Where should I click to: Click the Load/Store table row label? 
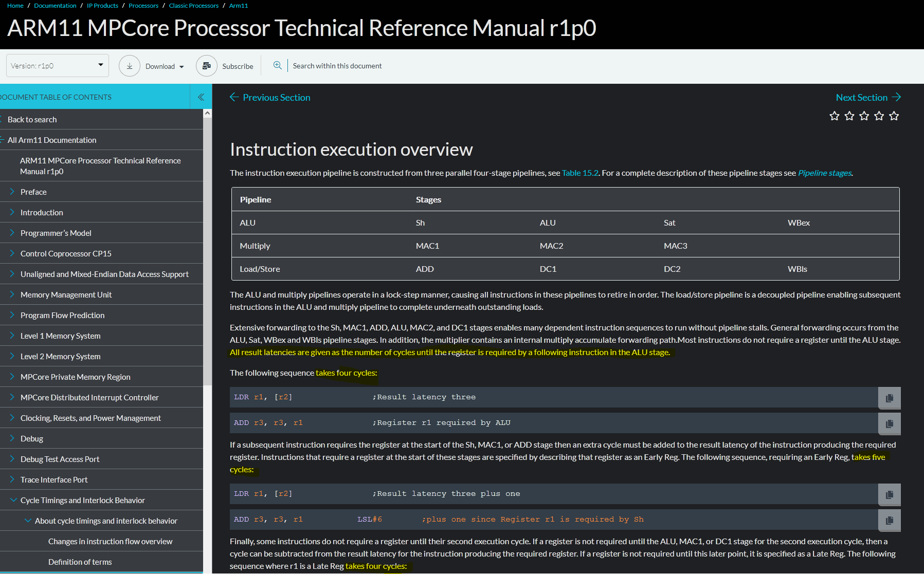(260, 269)
